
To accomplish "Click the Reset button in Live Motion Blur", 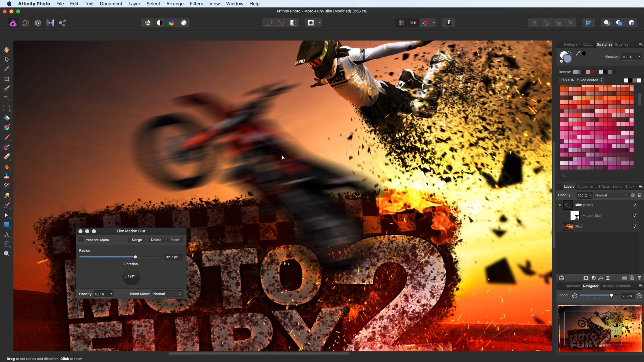I will pyautogui.click(x=175, y=240).
